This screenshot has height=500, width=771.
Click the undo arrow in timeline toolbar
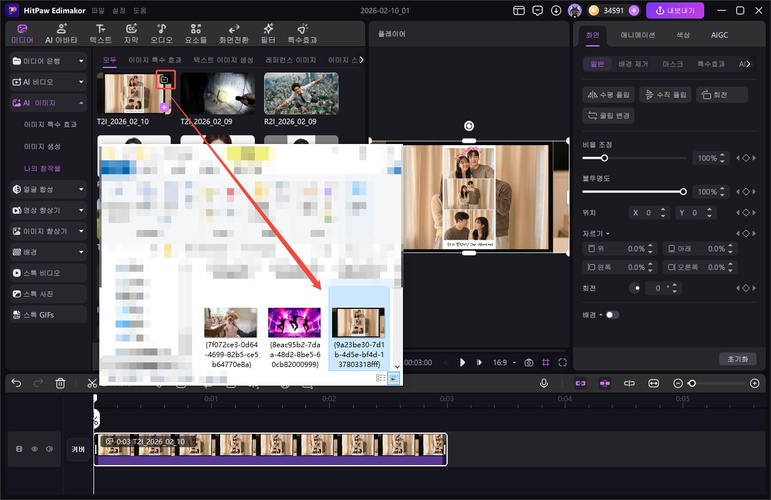pyautogui.click(x=16, y=383)
